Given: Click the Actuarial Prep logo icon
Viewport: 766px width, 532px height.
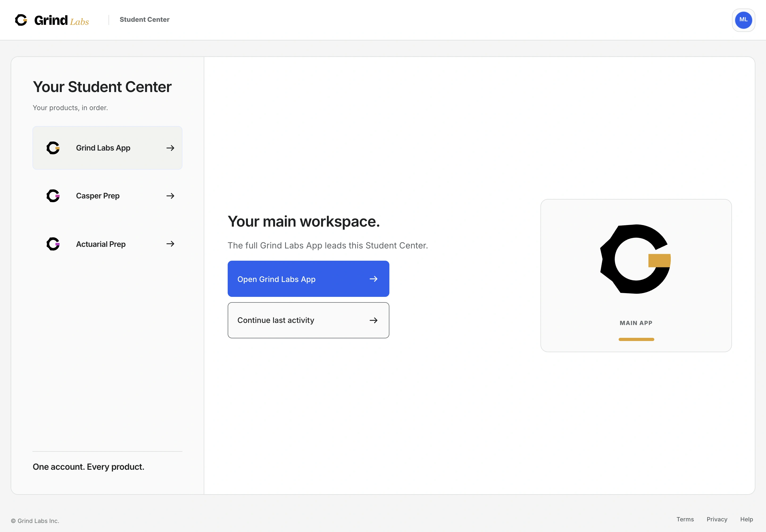Looking at the screenshot, I should 53,244.
